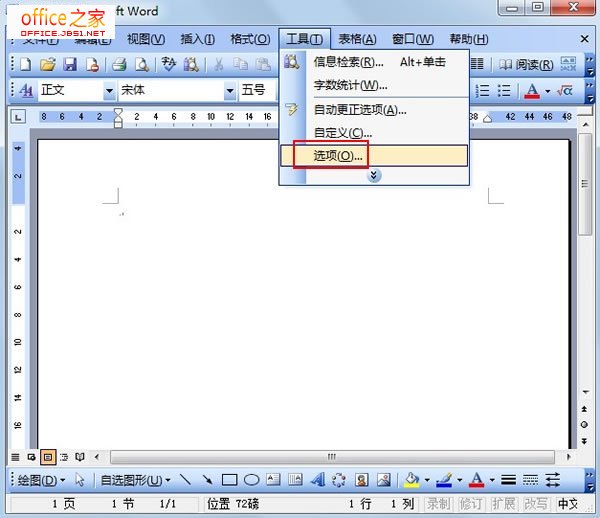This screenshot has width=600, height=518.
Task: Insert Picture from file icon
Action: coord(384,479)
